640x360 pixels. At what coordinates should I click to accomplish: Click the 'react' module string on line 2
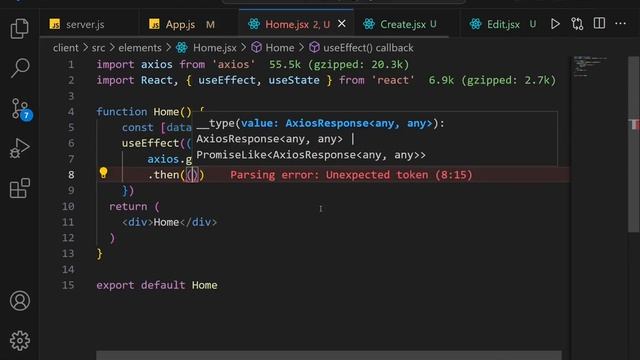coord(393,80)
